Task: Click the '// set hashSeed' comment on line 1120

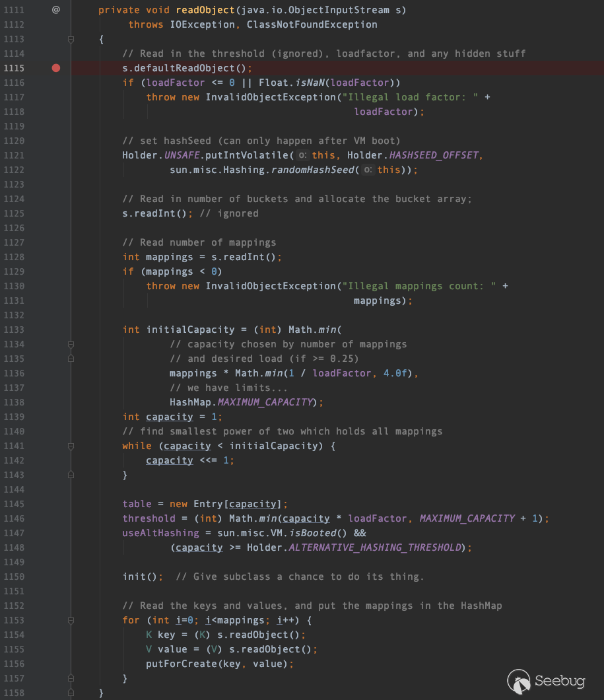Action: point(261,141)
